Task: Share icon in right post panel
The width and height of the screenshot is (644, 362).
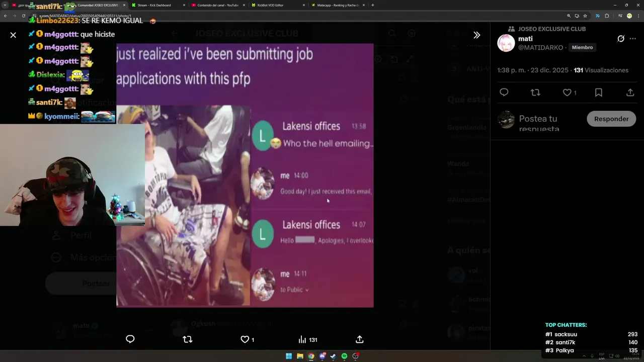Action: (x=630, y=93)
